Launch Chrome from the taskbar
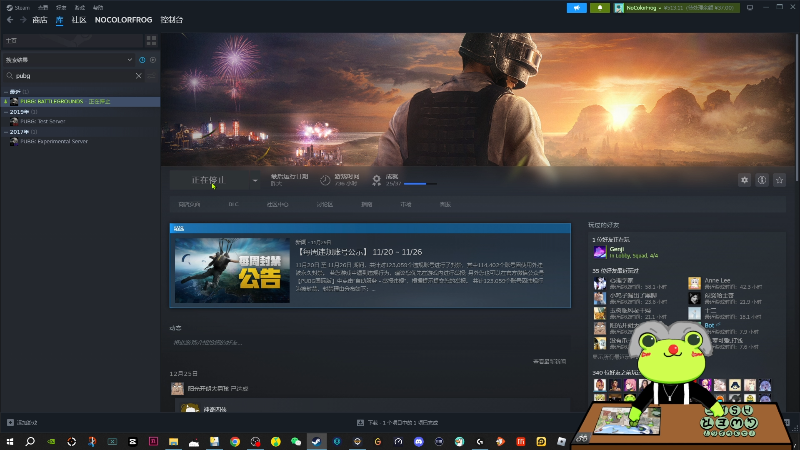The width and height of the screenshot is (800, 450). pos(235,441)
